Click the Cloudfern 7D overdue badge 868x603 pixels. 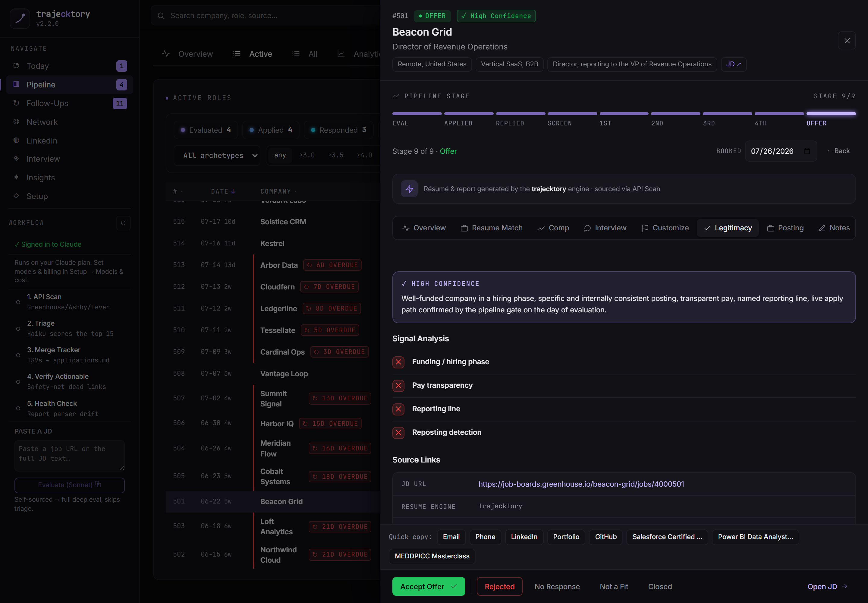pos(329,287)
